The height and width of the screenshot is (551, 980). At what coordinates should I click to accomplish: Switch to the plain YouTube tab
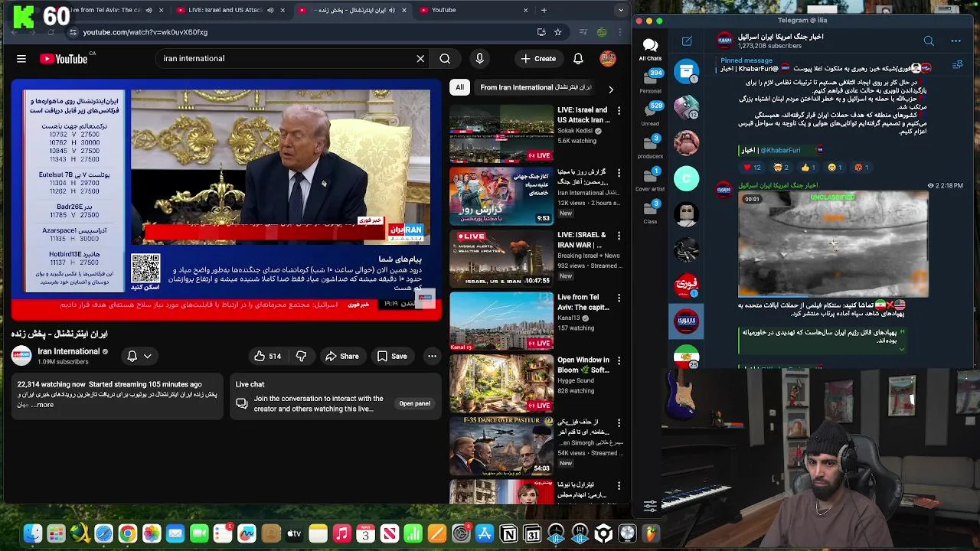pos(475,10)
